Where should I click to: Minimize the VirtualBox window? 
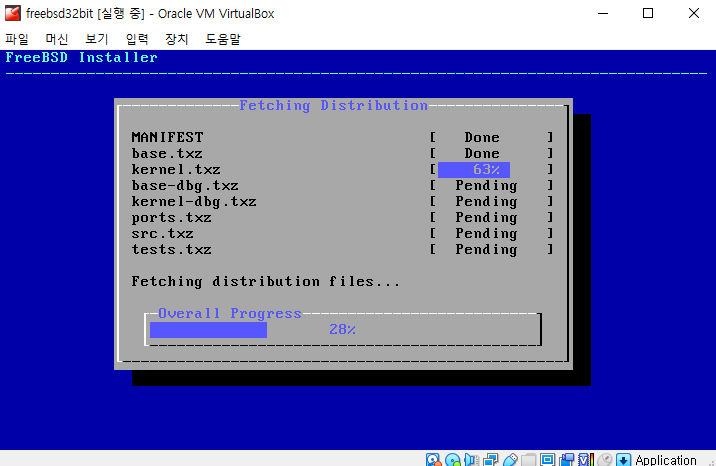603,13
